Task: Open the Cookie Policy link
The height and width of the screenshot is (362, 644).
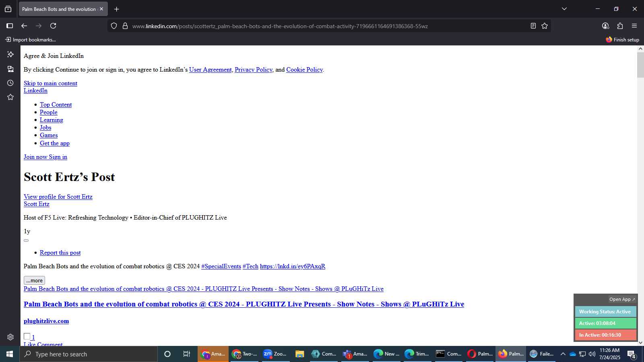Action: [304, 70]
